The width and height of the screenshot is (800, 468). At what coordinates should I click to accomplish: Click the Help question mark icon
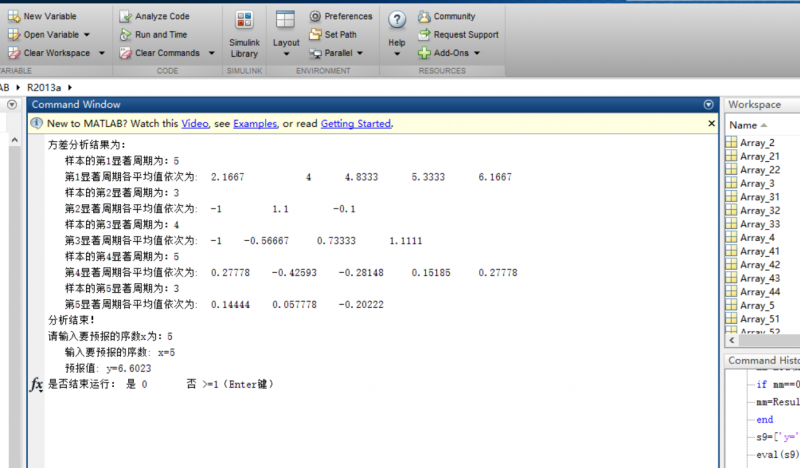coord(397,21)
